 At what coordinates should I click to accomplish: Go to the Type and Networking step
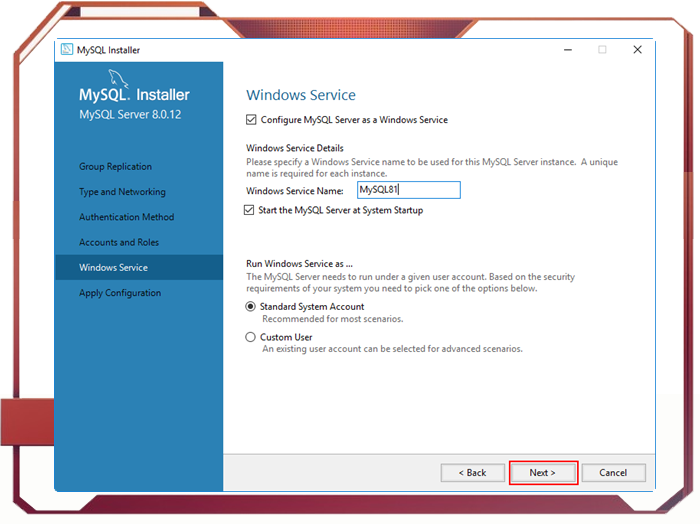click(122, 192)
